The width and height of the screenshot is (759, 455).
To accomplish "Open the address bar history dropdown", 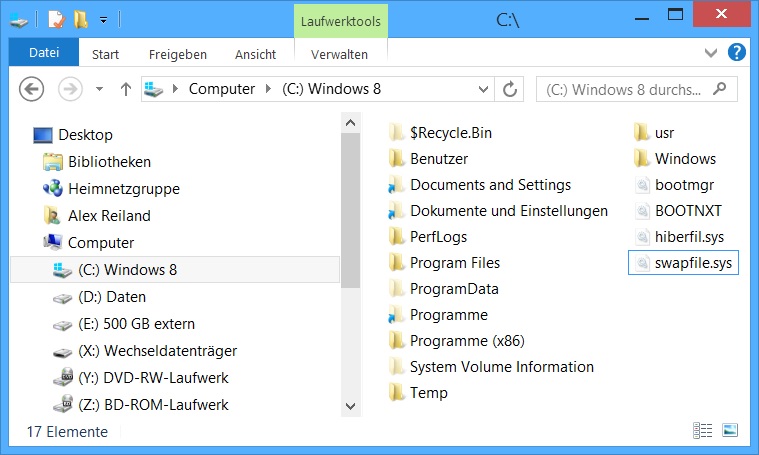I will (x=483, y=90).
